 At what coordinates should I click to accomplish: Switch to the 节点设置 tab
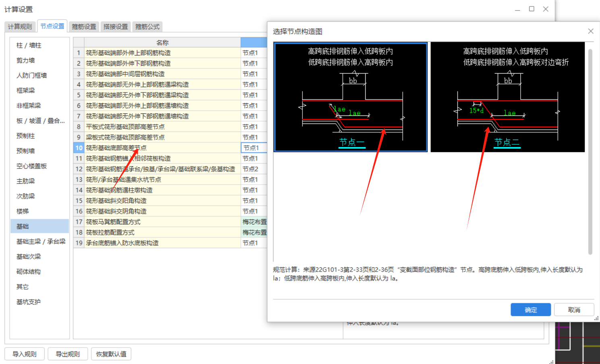52,26
